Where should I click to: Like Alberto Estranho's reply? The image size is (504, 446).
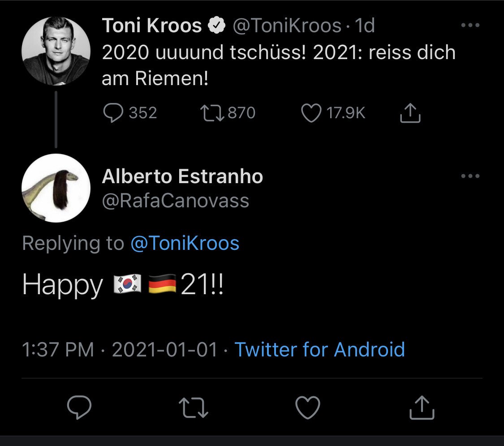[x=308, y=408]
